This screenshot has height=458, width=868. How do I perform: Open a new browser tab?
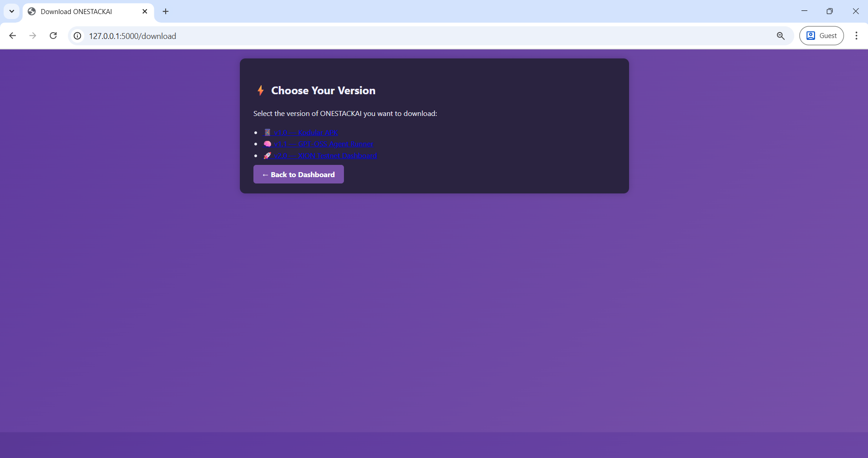166,11
